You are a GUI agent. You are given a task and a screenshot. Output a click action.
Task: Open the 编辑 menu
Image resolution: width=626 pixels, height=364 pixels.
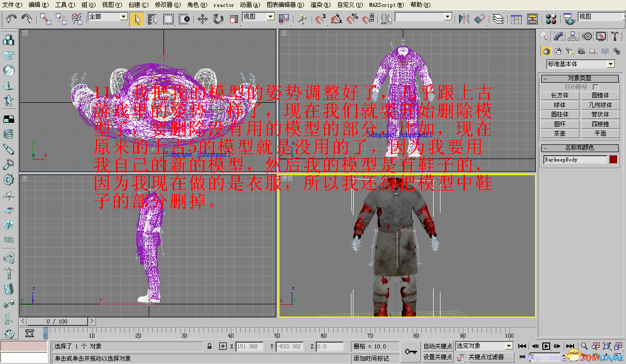pos(39,4)
